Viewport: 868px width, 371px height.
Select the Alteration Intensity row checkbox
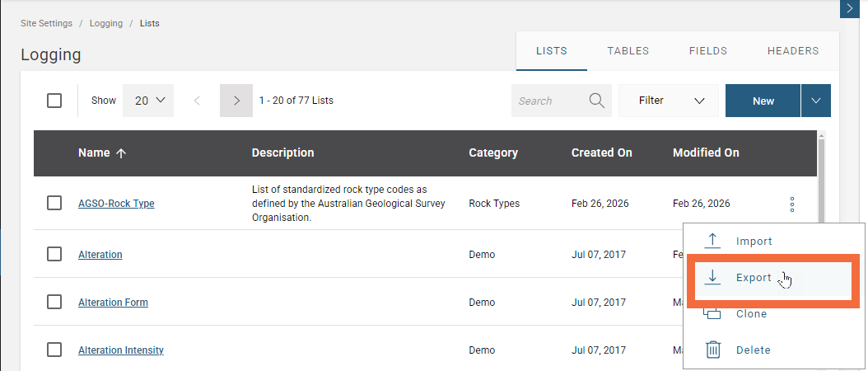pos(54,350)
